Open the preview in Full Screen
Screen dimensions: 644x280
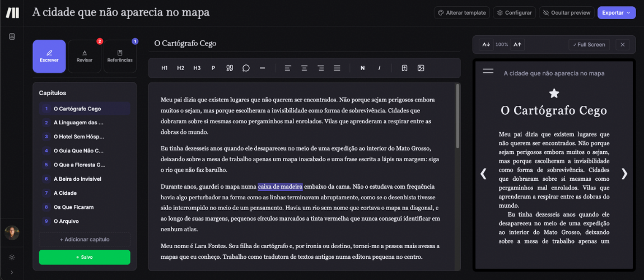[x=589, y=44]
